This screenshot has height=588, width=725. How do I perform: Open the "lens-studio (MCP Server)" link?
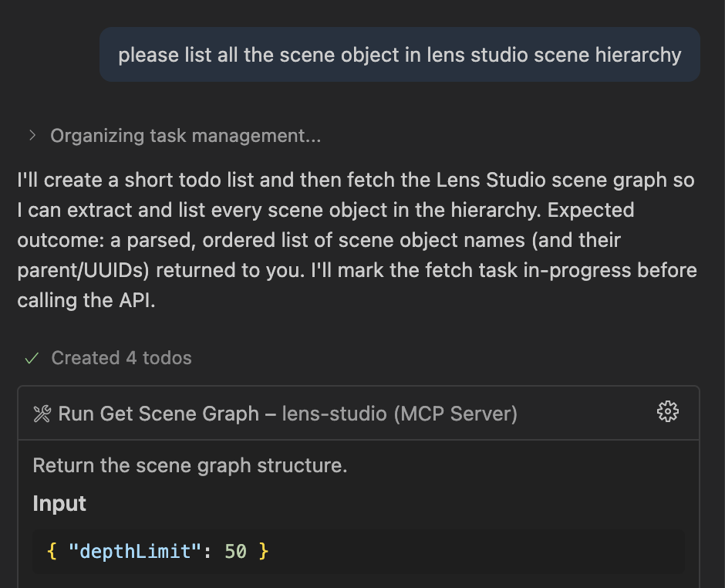click(400, 414)
